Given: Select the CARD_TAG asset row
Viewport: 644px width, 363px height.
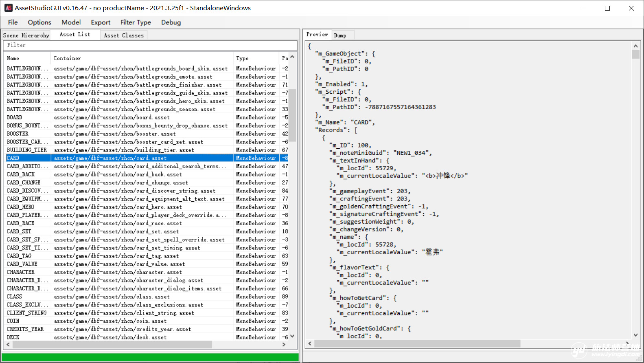Looking at the screenshot, I should pyautogui.click(x=147, y=256).
